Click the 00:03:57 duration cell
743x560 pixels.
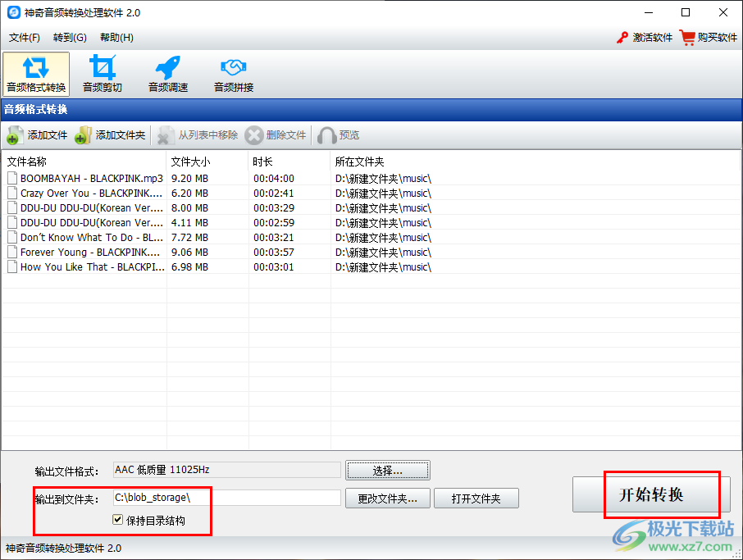[x=274, y=252]
